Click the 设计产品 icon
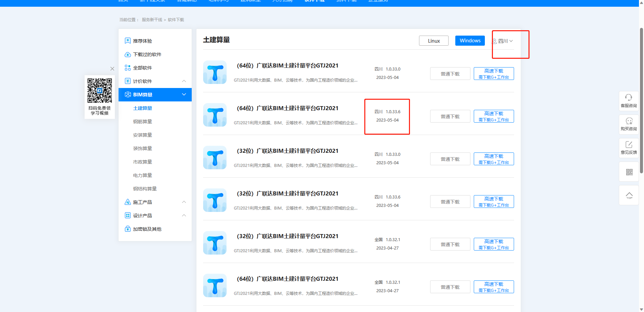Viewport: 644px width, 312px height. coord(128,215)
